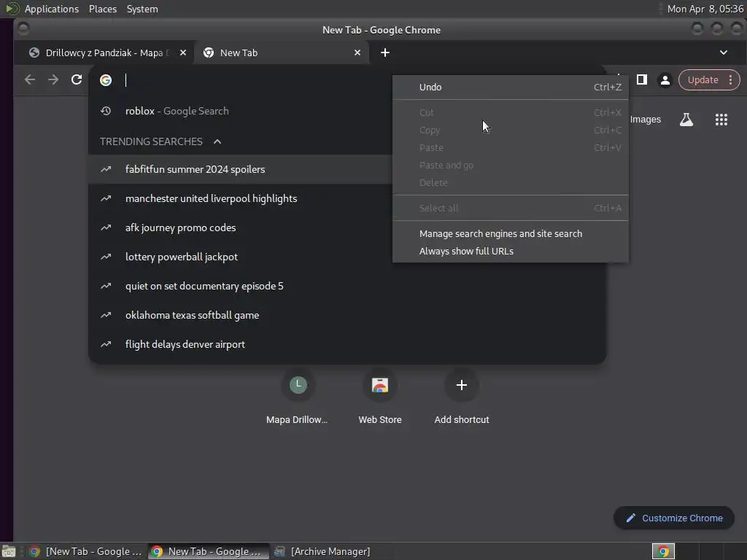Select oklahoma texas softball game suggestion
Image resolution: width=747 pixels, height=560 pixels.
tap(347, 315)
